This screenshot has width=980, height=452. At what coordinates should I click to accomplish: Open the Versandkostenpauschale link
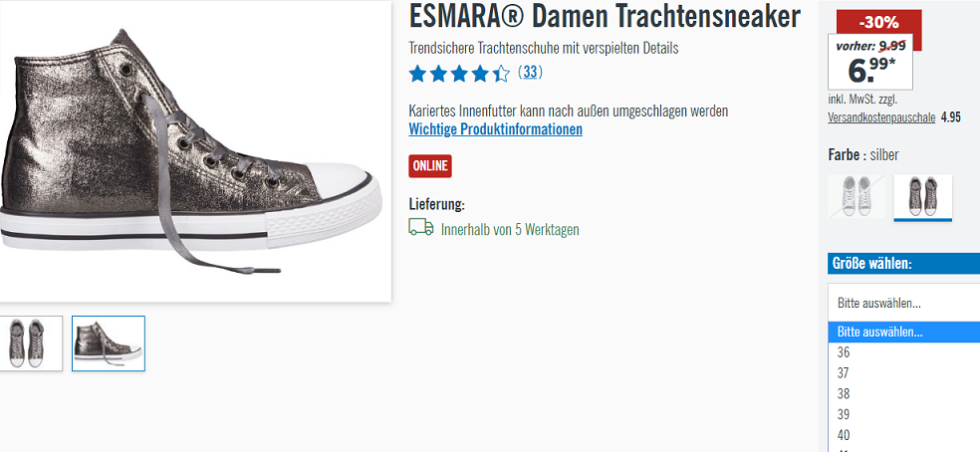[x=881, y=117]
